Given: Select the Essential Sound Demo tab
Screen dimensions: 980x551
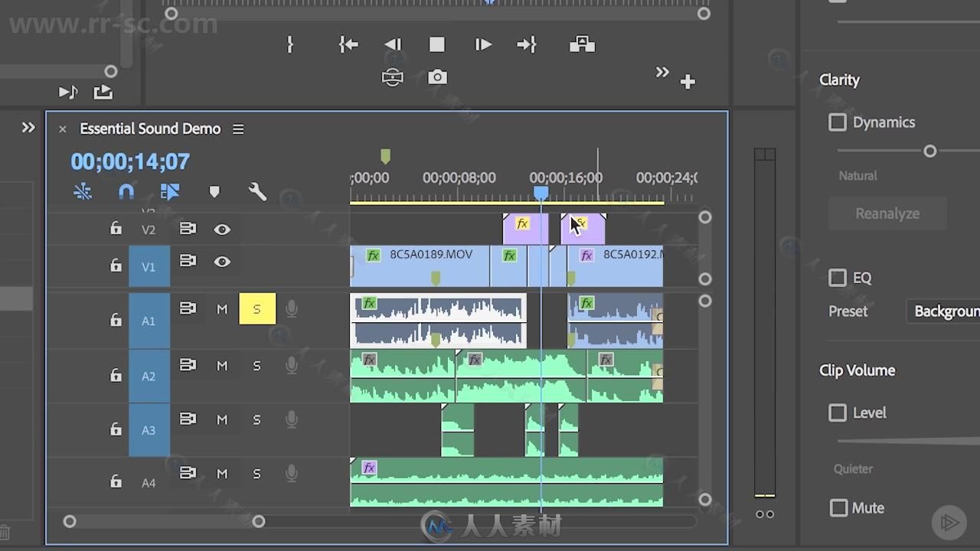Looking at the screenshot, I should coord(150,129).
